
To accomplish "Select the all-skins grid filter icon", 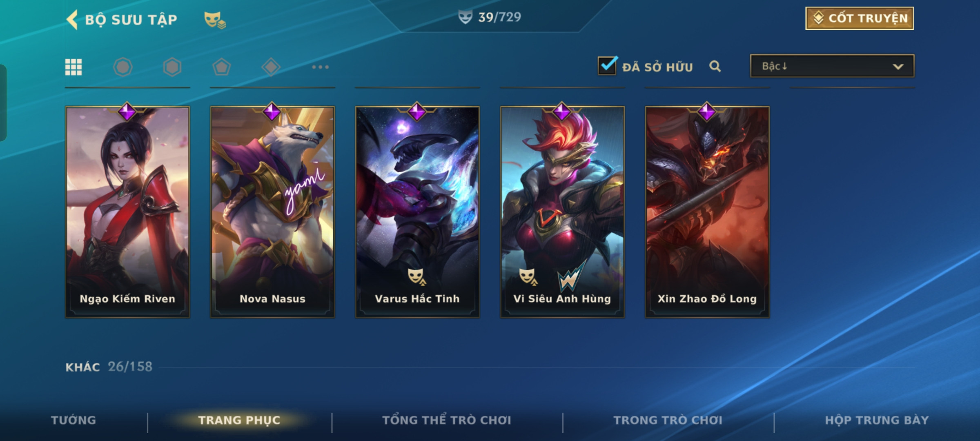I will (x=73, y=67).
